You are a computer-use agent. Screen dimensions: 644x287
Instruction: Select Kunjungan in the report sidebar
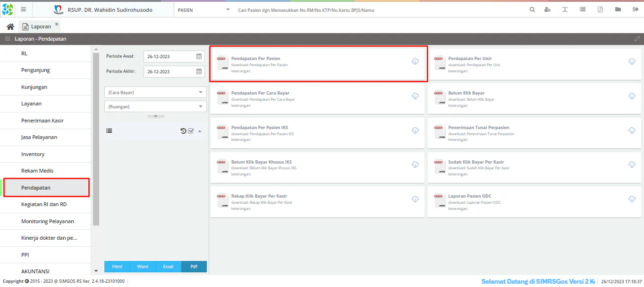coord(45,87)
